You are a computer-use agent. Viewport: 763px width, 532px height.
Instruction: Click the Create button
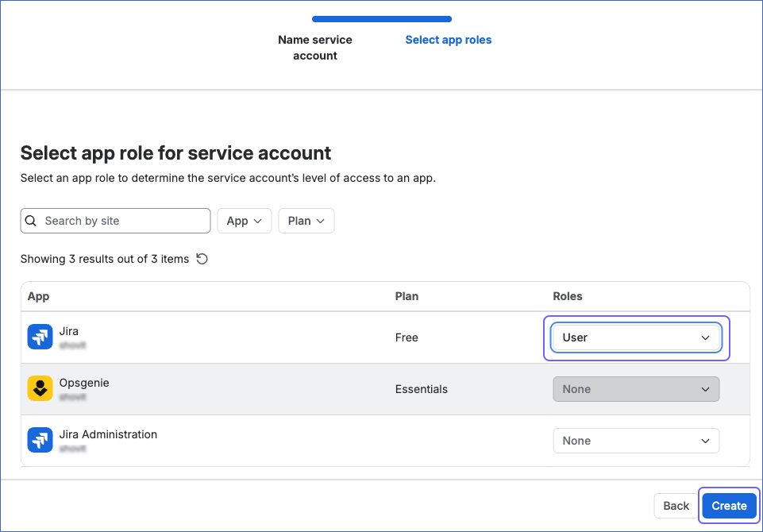pos(729,506)
